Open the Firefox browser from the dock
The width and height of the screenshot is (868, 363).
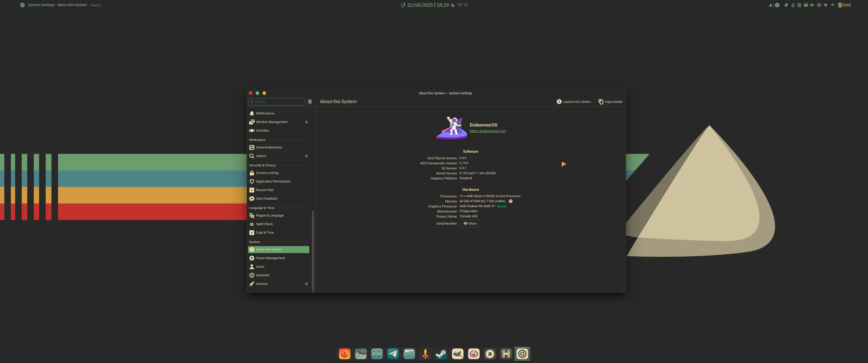point(344,354)
